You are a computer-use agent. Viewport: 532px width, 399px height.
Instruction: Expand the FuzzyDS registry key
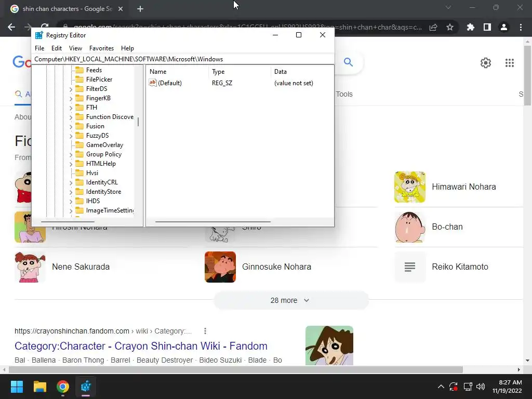(x=71, y=136)
